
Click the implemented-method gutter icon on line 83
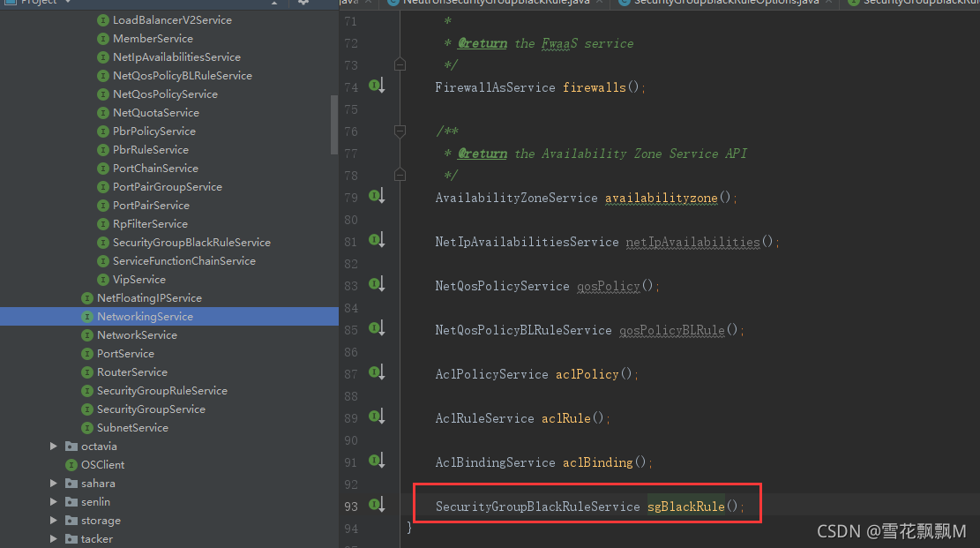tap(377, 285)
